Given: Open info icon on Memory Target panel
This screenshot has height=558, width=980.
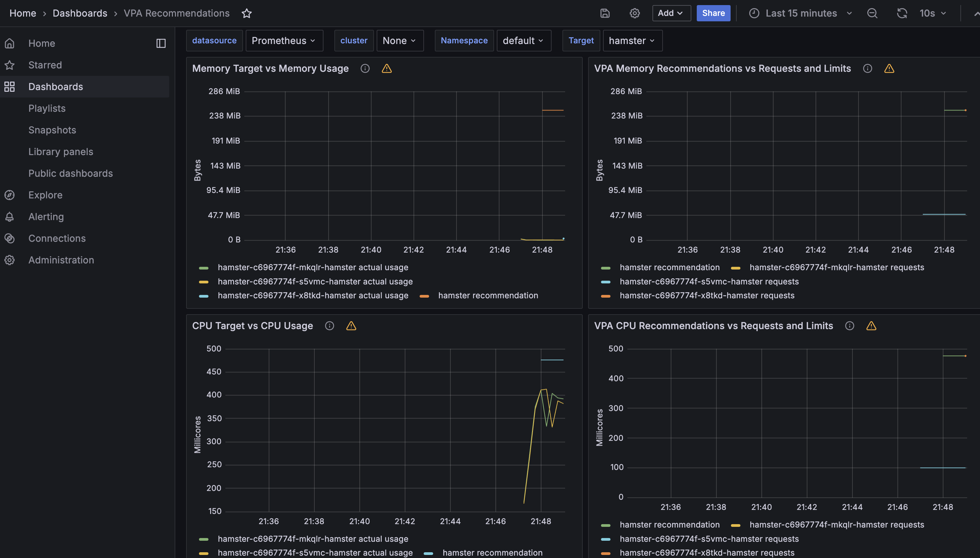Looking at the screenshot, I should pos(365,69).
